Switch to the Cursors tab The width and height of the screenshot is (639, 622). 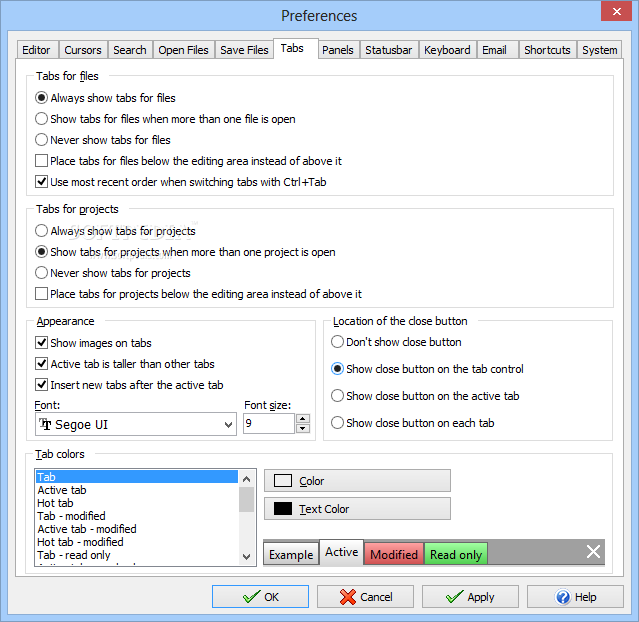[x=83, y=50]
